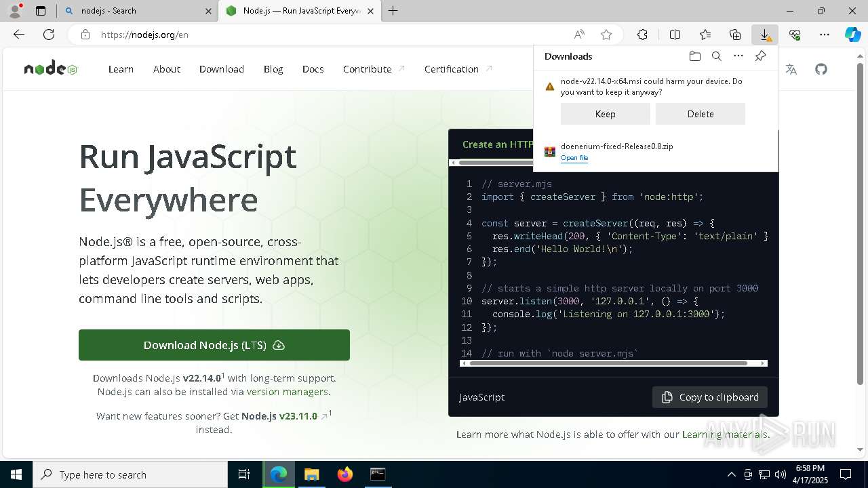Click the taskbar search box

point(130,474)
